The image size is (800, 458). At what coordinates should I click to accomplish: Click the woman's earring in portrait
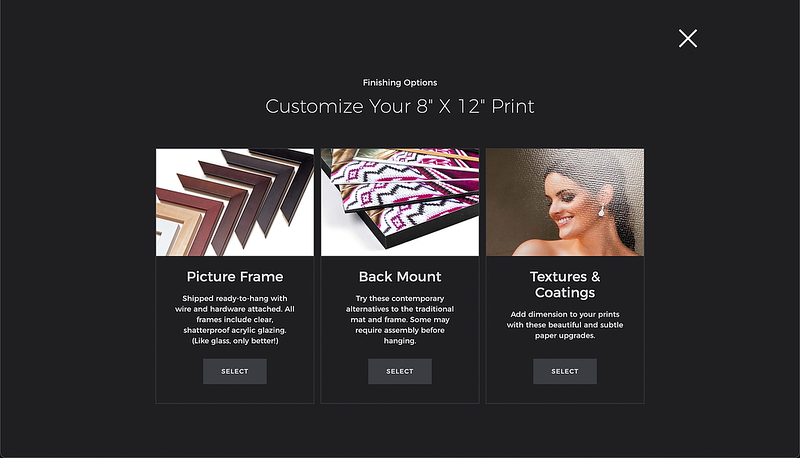pyautogui.click(x=602, y=210)
